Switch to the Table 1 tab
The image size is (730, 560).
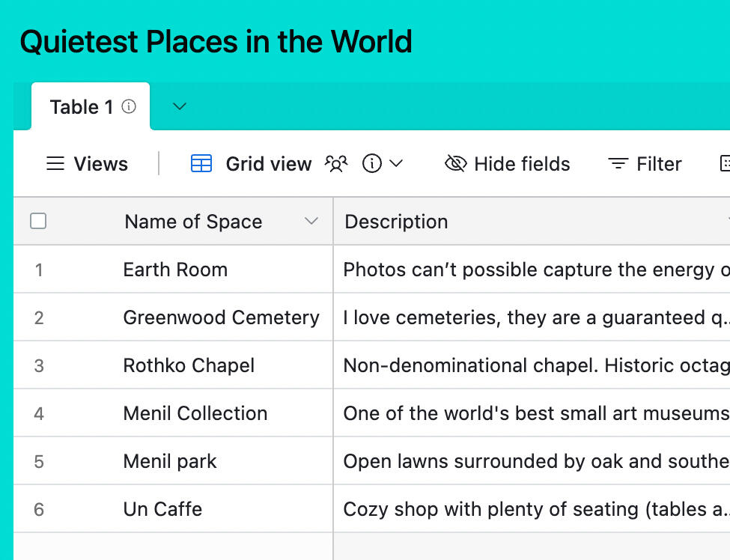pyautogui.click(x=81, y=107)
